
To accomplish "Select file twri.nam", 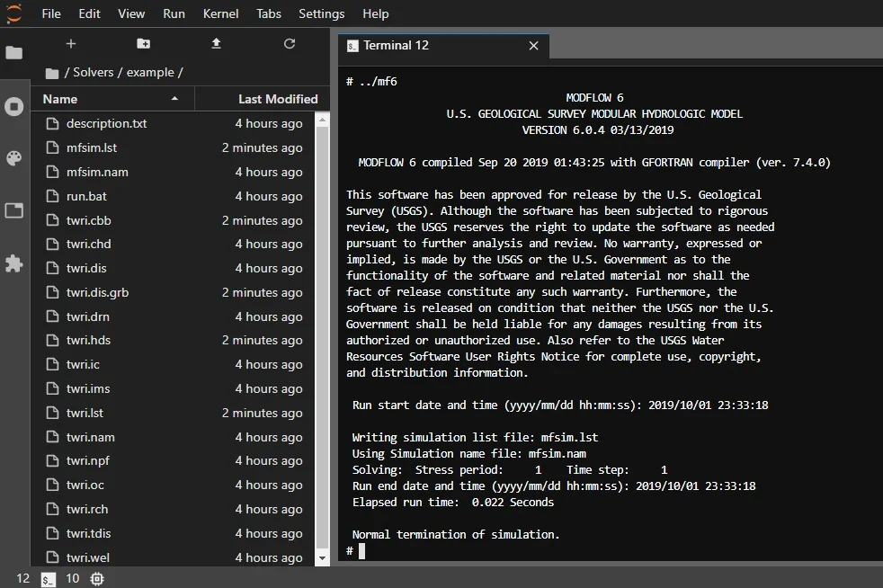I will point(173,437).
